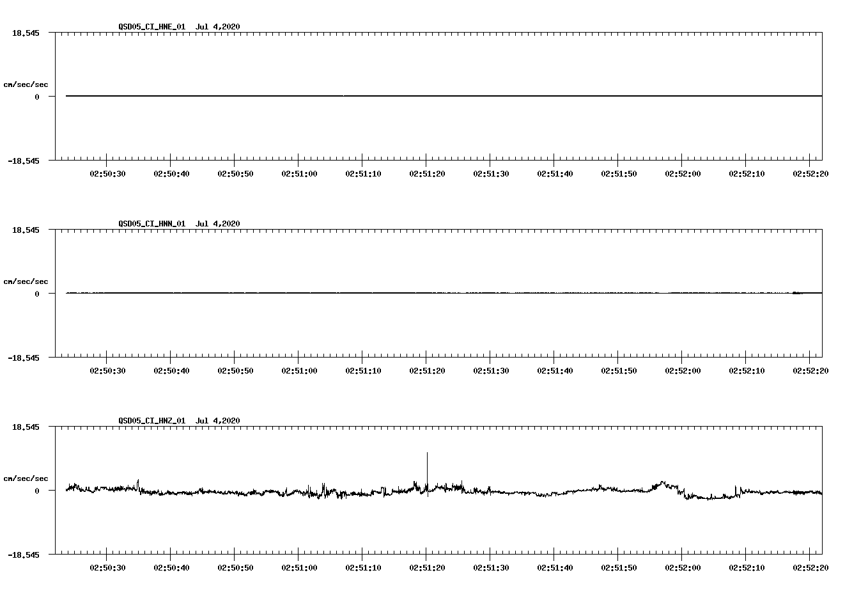Click the QSD05_CI_HNE_01 plot title
Image resolution: width=868 pixels, height=591 pixels.
click(x=179, y=27)
